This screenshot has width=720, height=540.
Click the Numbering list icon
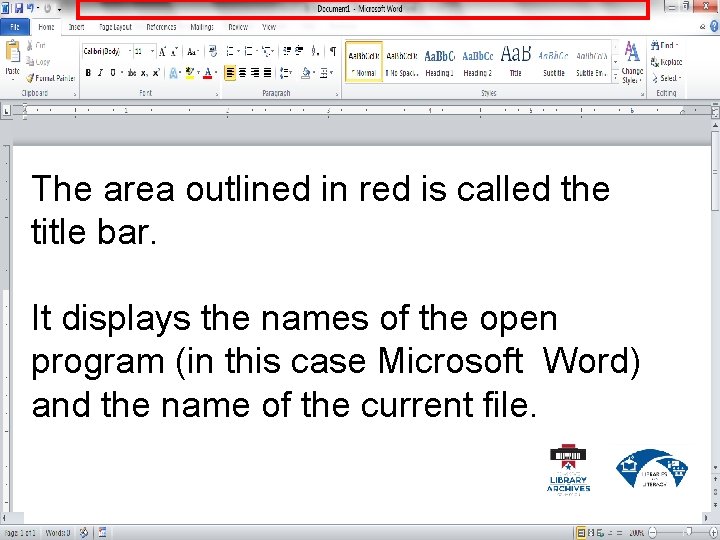pyautogui.click(x=248, y=51)
